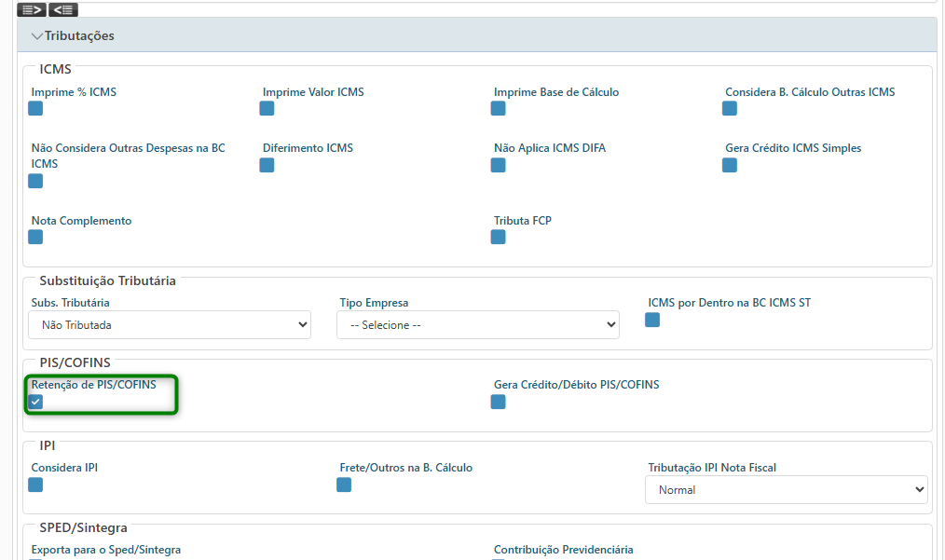Open the Tipo Empresa dropdown
The height and width of the screenshot is (560, 945).
tap(477, 325)
